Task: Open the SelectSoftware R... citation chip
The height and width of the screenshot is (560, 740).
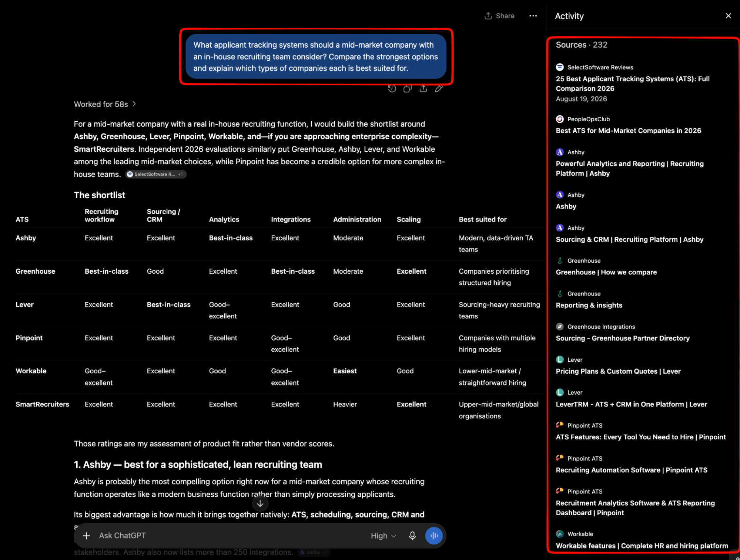Action: (x=155, y=174)
